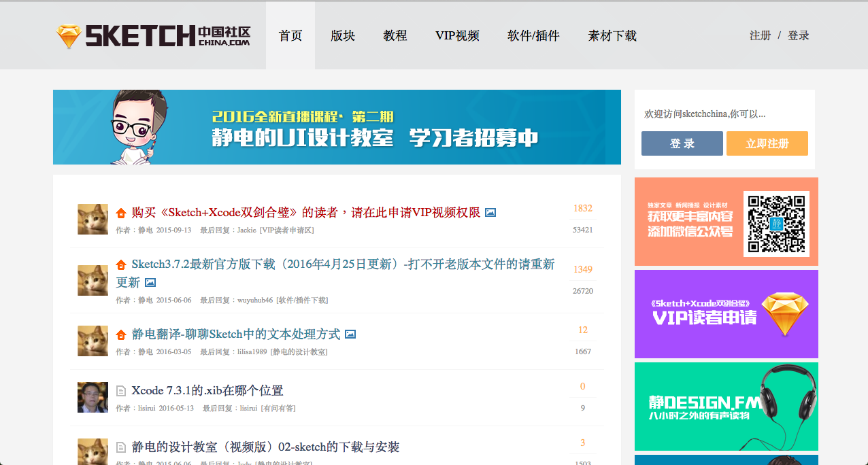868x465 pixels.
Task: Click the 登录 link in the header
Action: pyautogui.click(x=799, y=35)
